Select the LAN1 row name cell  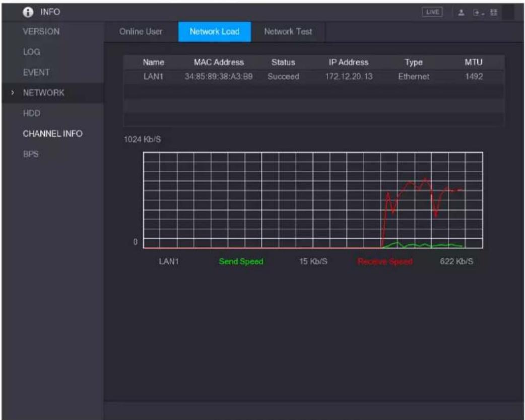click(x=153, y=77)
